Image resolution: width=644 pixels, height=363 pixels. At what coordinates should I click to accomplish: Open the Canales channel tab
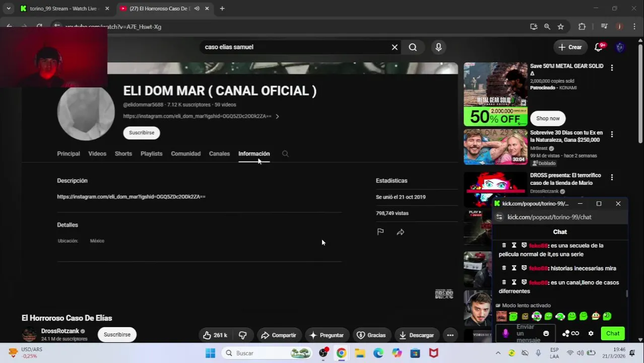pyautogui.click(x=219, y=154)
